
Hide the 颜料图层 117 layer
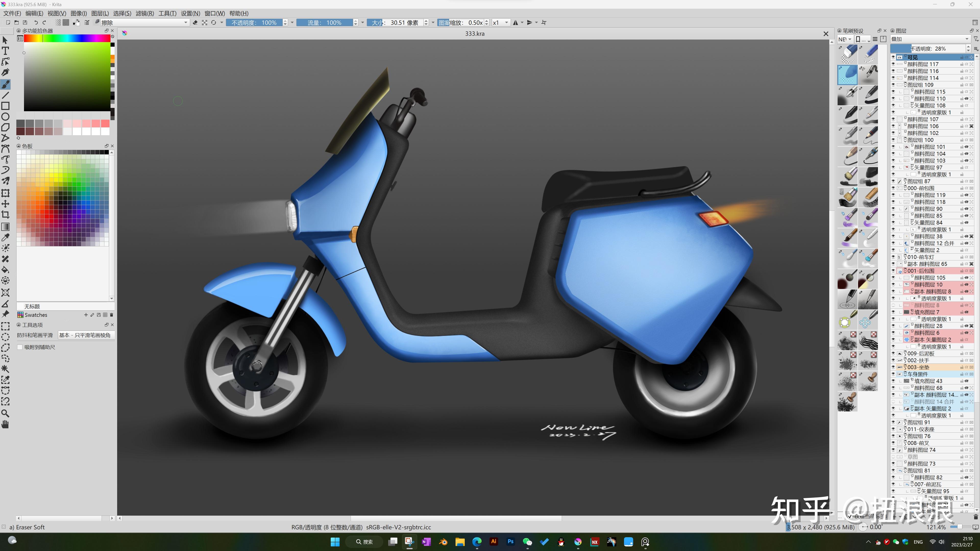click(893, 64)
